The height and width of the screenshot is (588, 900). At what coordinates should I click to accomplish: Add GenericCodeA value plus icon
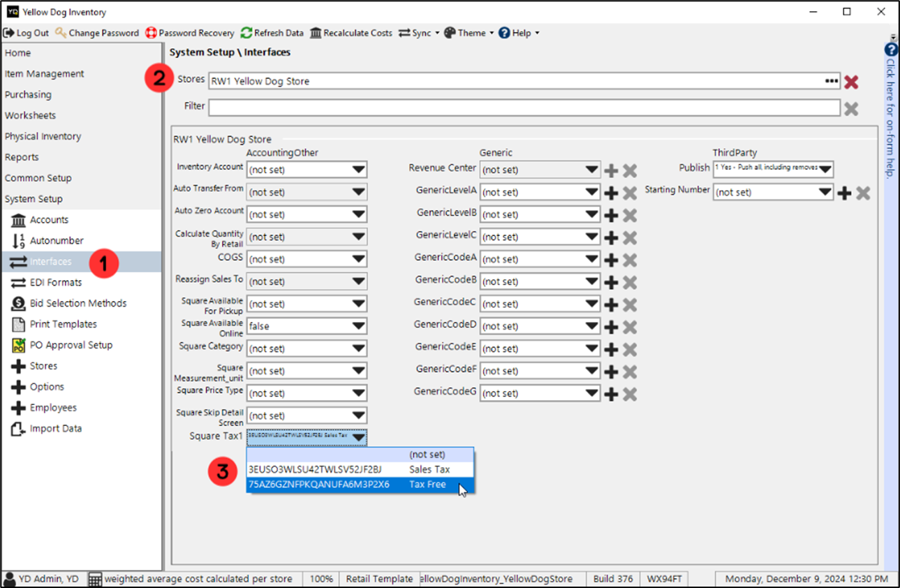click(612, 260)
